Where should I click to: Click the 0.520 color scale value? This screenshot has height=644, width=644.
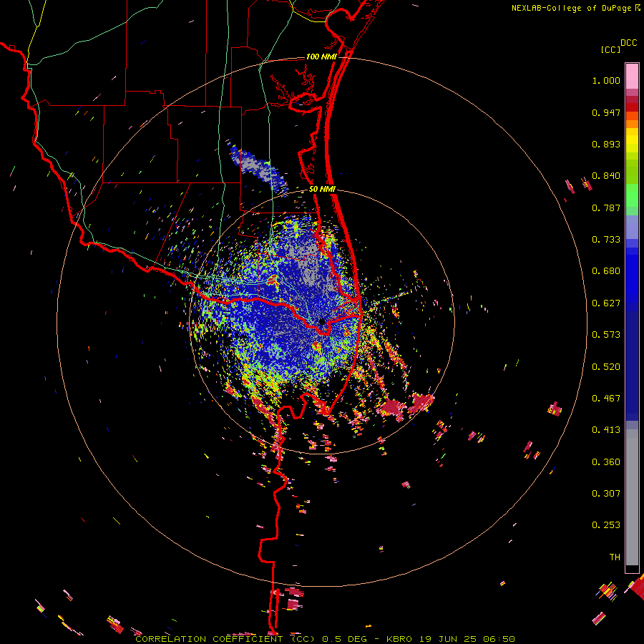[x=606, y=367]
